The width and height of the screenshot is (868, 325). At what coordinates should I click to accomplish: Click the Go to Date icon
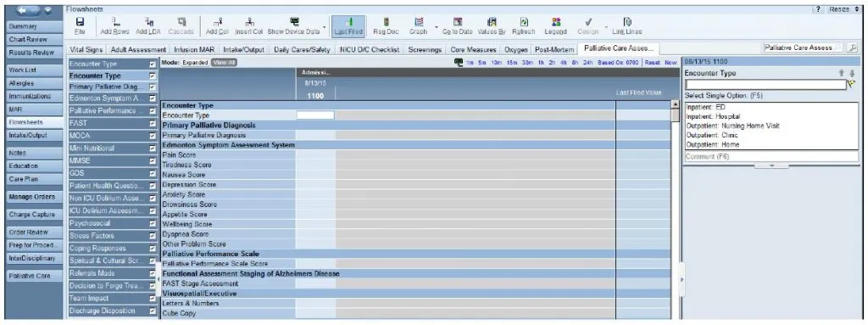(457, 22)
